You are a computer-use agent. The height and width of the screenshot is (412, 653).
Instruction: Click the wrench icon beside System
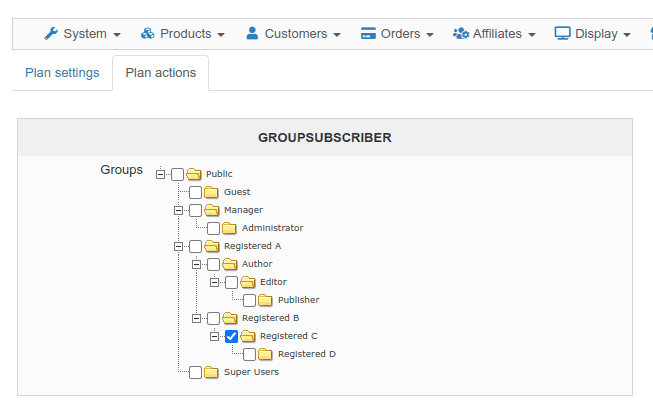pyautogui.click(x=51, y=33)
